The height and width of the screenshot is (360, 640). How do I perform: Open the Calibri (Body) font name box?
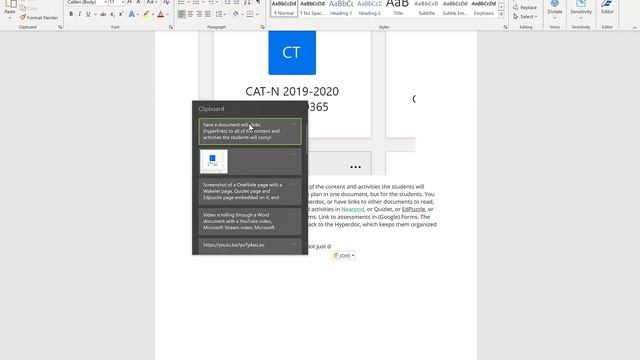pos(87,2)
